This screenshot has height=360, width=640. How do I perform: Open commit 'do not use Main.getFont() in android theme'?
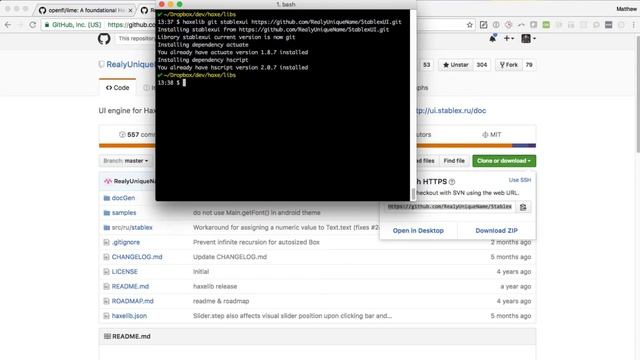click(x=257, y=213)
